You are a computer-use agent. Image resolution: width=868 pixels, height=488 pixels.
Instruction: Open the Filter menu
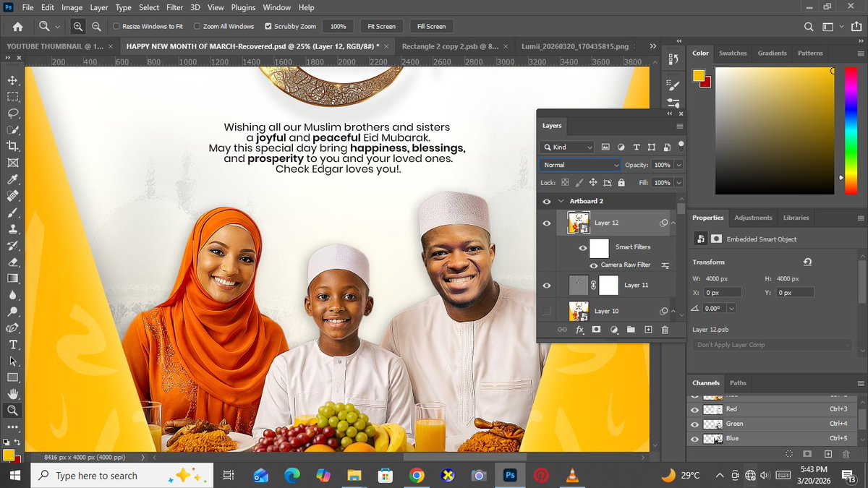click(174, 7)
